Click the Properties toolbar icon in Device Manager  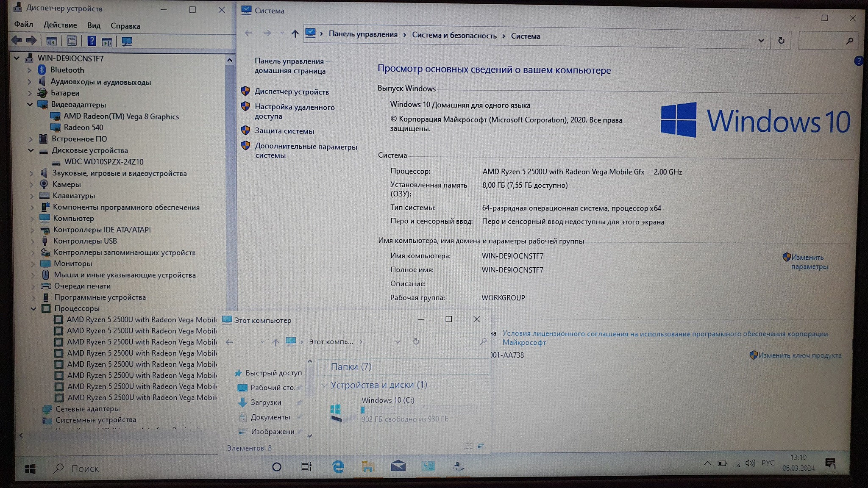(x=72, y=41)
